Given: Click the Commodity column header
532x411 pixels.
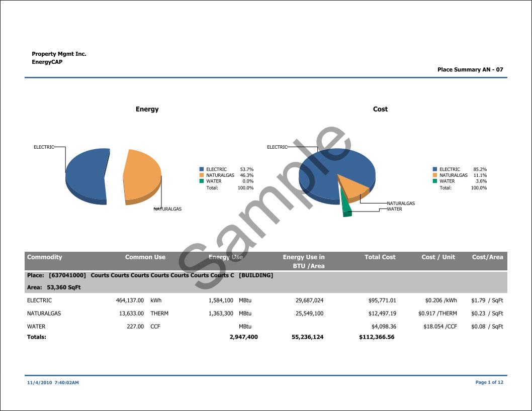Looking at the screenshot, I should (x=45, y=257).
